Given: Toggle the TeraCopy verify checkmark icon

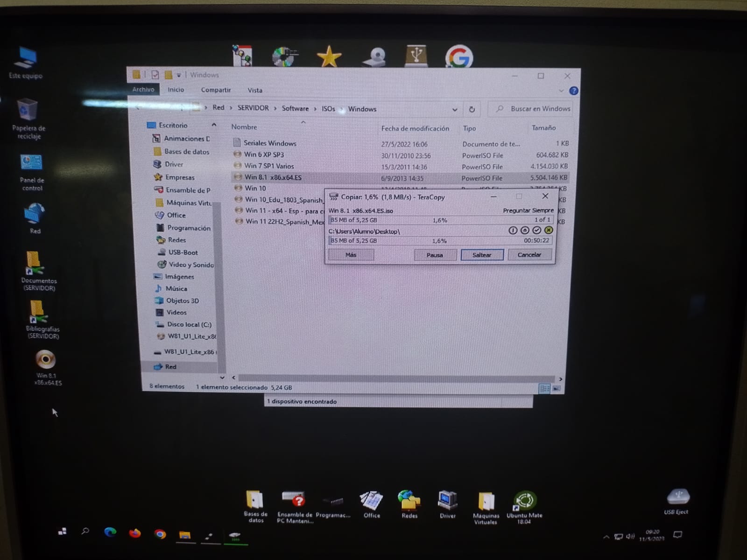Looking at the screenshot, I should pos(536,230).
